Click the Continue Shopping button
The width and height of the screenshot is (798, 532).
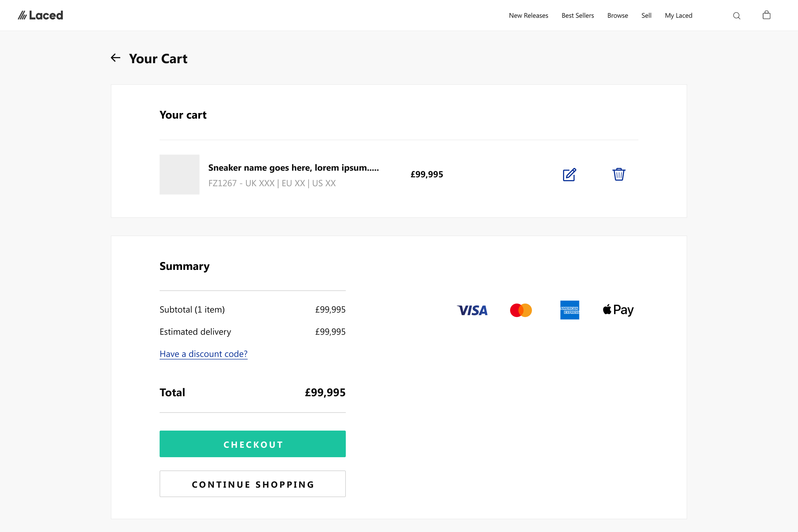pos(253,484)
